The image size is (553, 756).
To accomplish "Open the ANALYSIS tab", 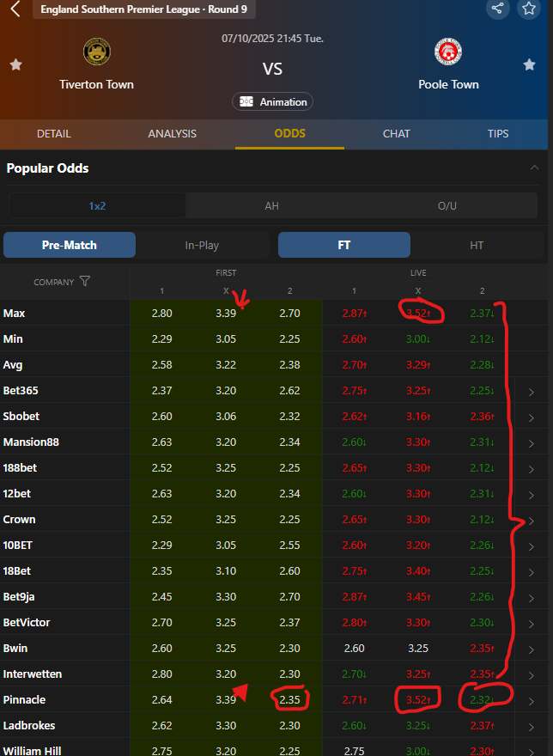I will tap(172, 134).
